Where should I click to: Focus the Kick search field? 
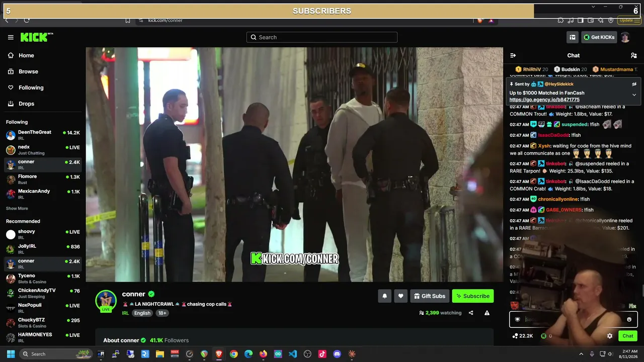coord(322,37)
